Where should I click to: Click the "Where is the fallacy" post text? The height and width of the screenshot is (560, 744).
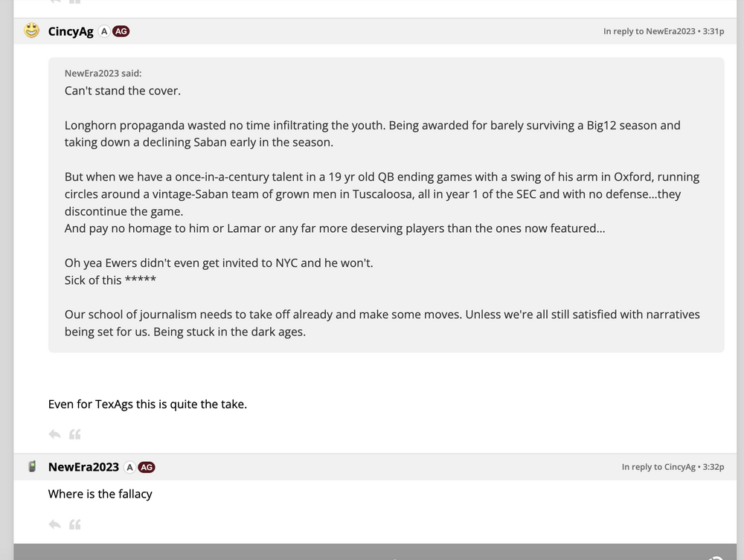tap(100, 494)
